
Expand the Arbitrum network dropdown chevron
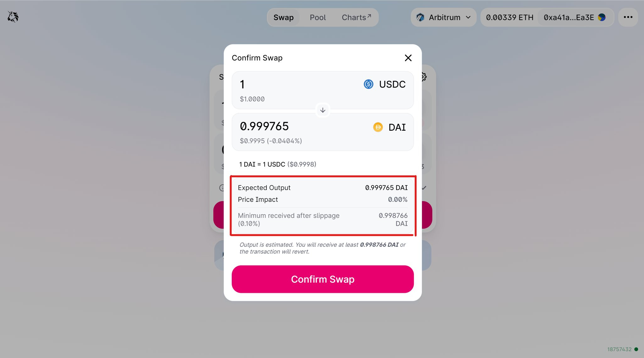pyautogui.click(x=468, y=17)
